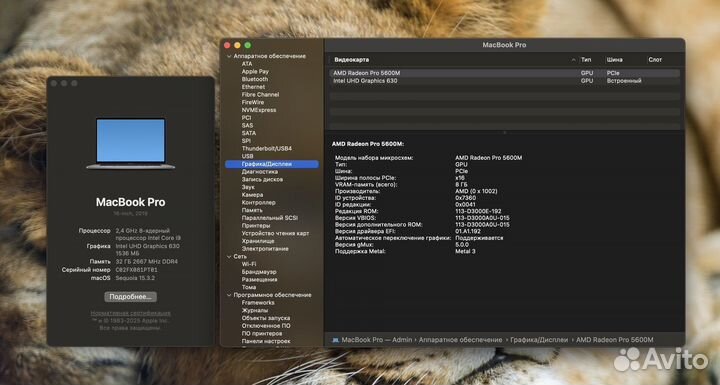Click the computer icon in path bar

coord(335,340)
